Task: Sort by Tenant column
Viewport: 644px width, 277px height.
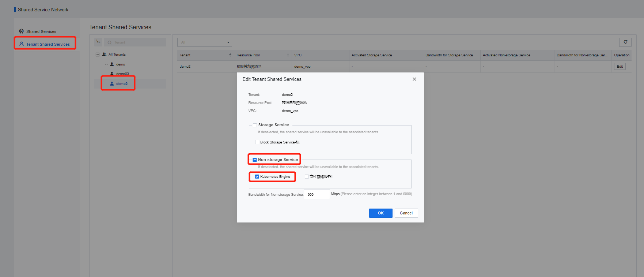Action: (x=205, y=55)
